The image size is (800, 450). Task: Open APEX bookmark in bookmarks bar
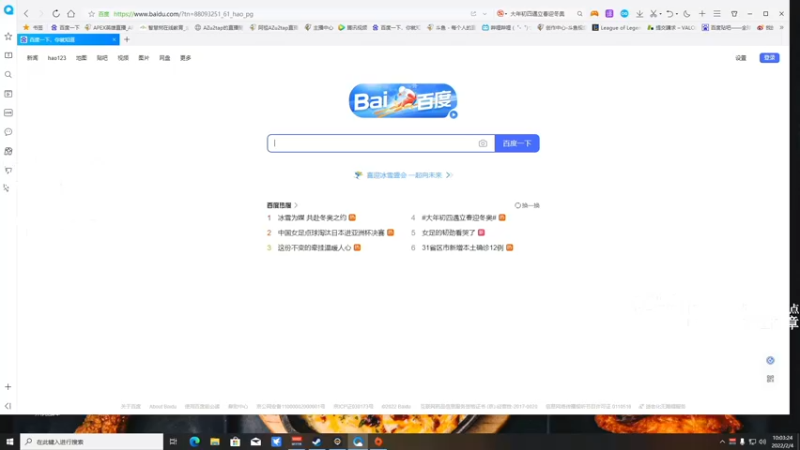(109, 28)
